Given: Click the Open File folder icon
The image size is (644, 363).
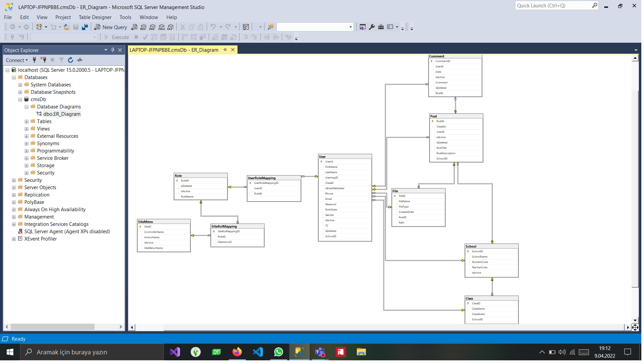Looking at the screenshot, I should point(67,27).
